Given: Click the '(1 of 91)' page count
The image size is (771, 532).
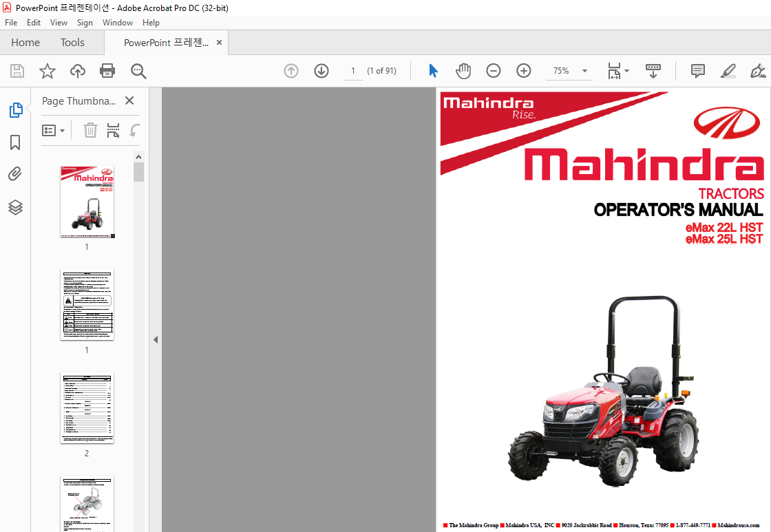Looking at the screenshot, I should 381,71.
